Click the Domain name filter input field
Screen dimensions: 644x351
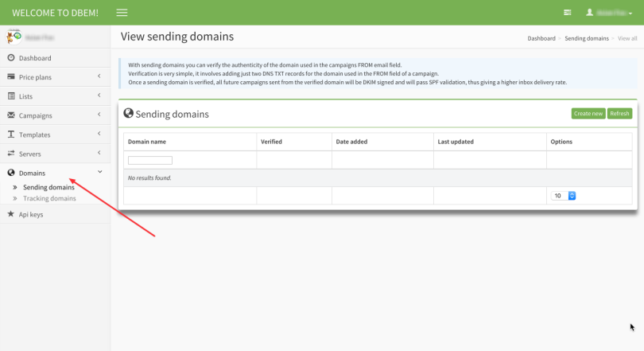(150, 160)
